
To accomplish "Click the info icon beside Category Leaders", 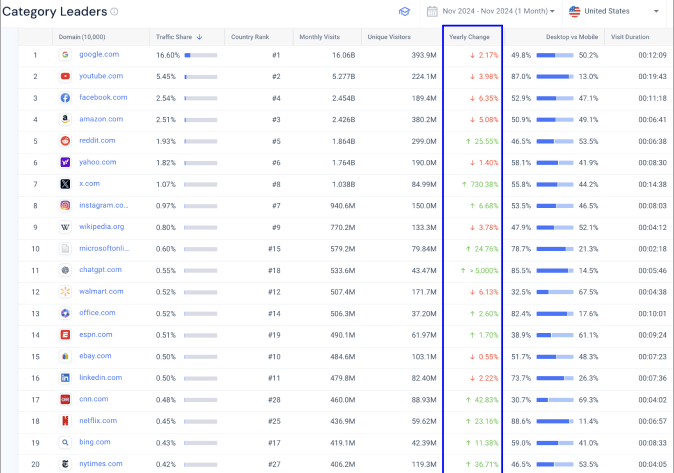I will [114, 12].
